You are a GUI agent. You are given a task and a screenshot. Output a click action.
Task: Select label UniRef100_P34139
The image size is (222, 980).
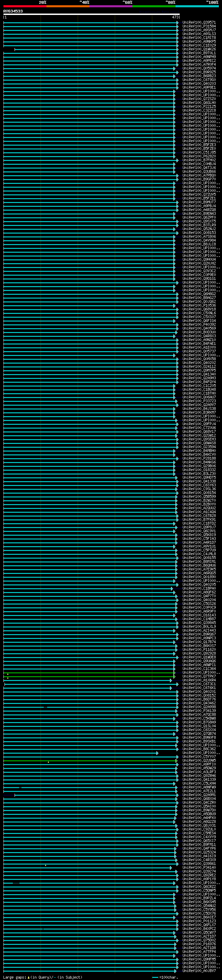199,711
